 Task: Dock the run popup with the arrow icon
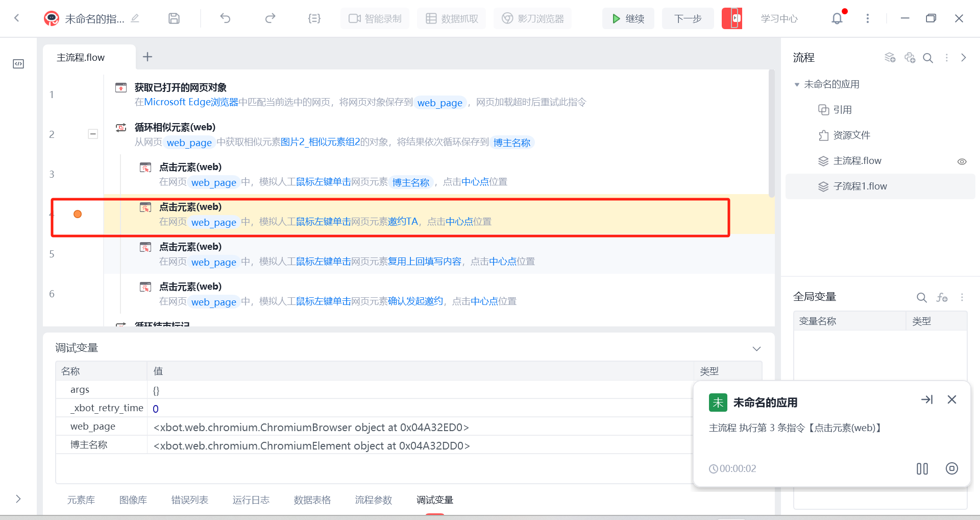point(927,399)
